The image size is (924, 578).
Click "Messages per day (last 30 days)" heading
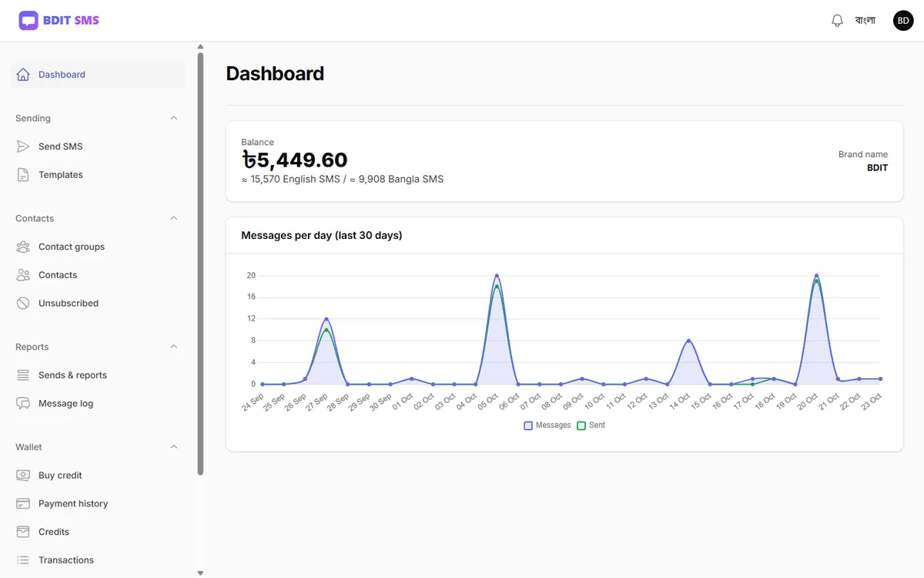322,235
